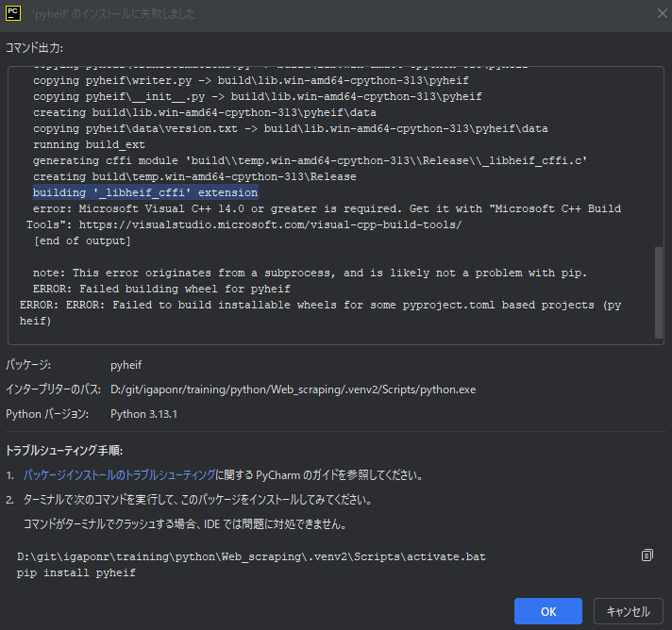Click the キャンセル button
The width and height of the screenshot is (672, 630).
629,611
